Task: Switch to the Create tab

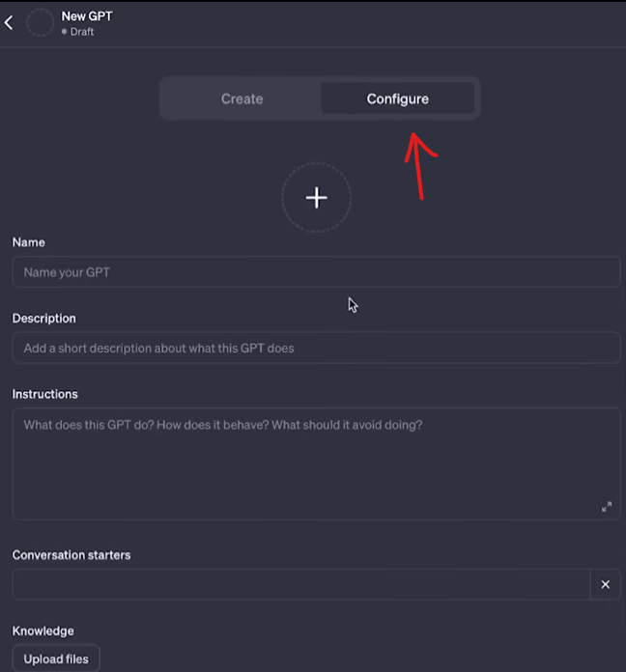Action: pyautogui.click(x=242, y=98)
